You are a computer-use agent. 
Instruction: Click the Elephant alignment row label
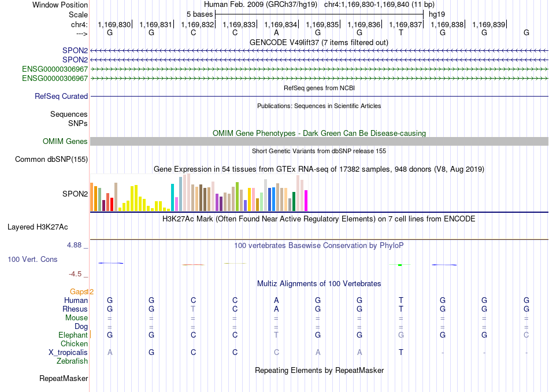[73, 335]
